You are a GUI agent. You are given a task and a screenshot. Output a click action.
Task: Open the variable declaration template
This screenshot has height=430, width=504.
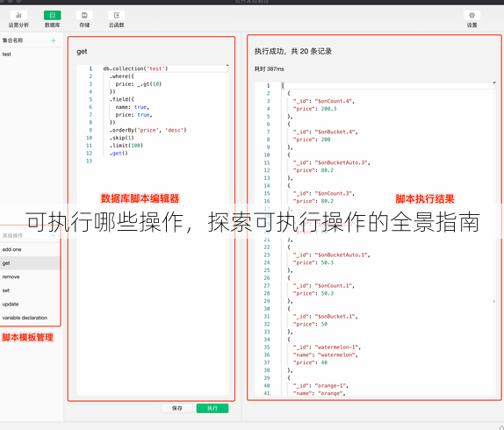coord(30,318)
